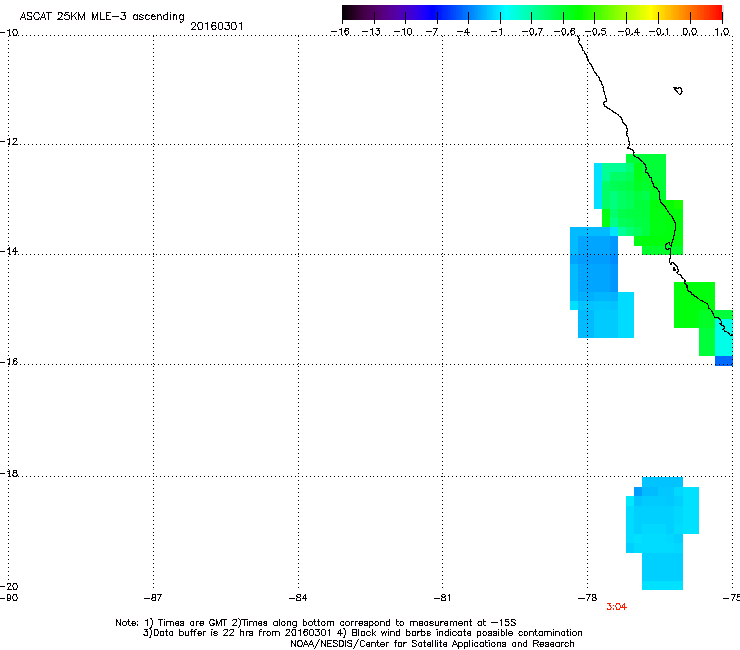Click the -87 longitude axis label

[153, 598]
